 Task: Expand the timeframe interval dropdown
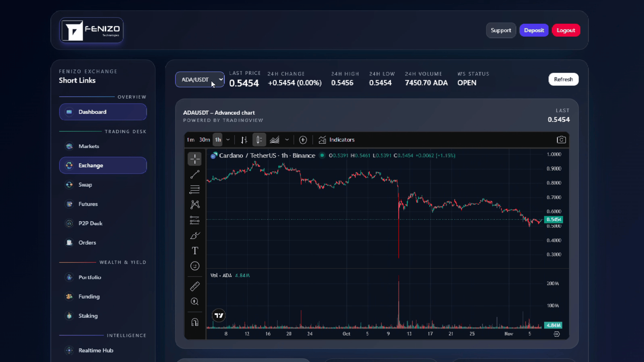click(227, 140)
